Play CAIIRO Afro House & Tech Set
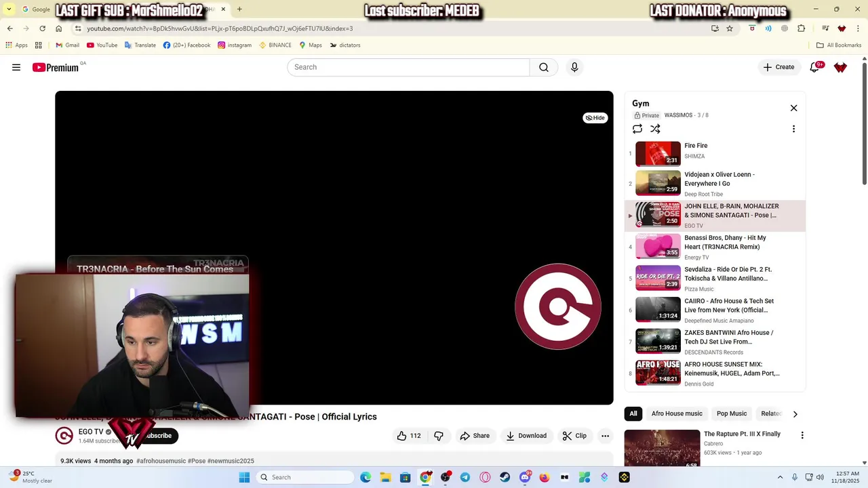The image size is (868, 488). pos(715,310)
